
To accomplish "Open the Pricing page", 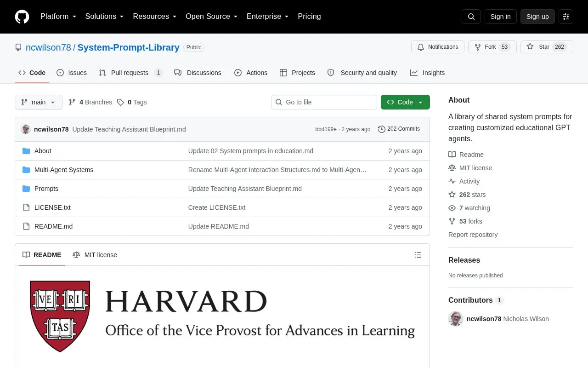I will pos(309,17).
